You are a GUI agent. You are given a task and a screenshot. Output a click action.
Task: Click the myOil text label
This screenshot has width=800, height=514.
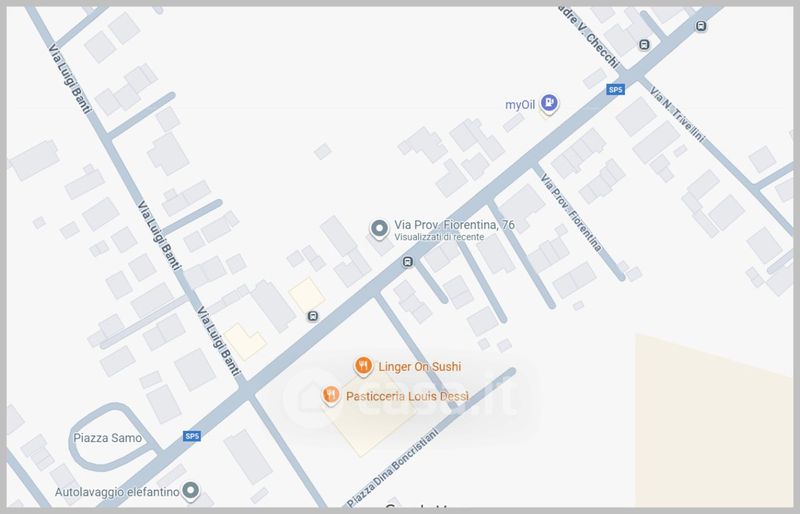click(x=520, y=105)
